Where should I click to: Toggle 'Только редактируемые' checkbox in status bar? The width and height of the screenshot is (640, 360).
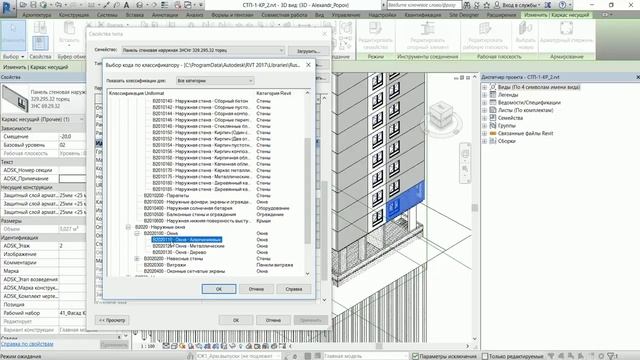[485, 356]
